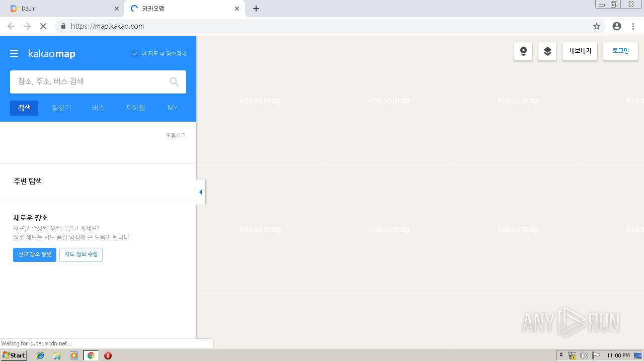This screenshot has width=644, height=362.
Task: Focus the 장소, 주소, 버스 검색 field
Action: click(x=98, y=81)
